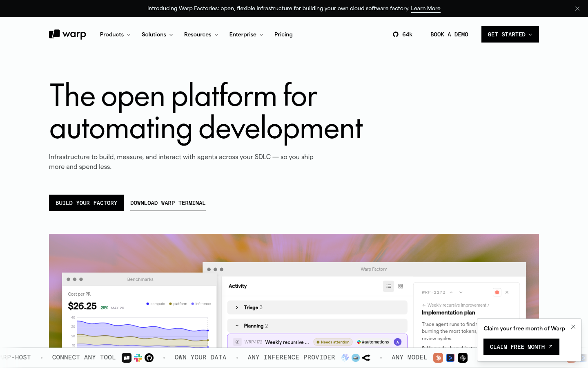Screen dimensions: 588x368
Task: Click the Cost per PR line chart
Action: (140, 331)
